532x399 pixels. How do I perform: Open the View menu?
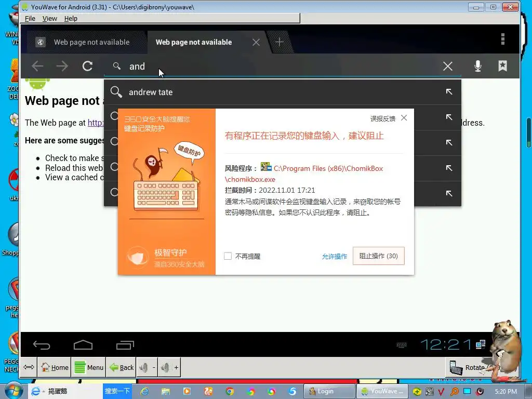pyautogui.click(x=49, y=18)
